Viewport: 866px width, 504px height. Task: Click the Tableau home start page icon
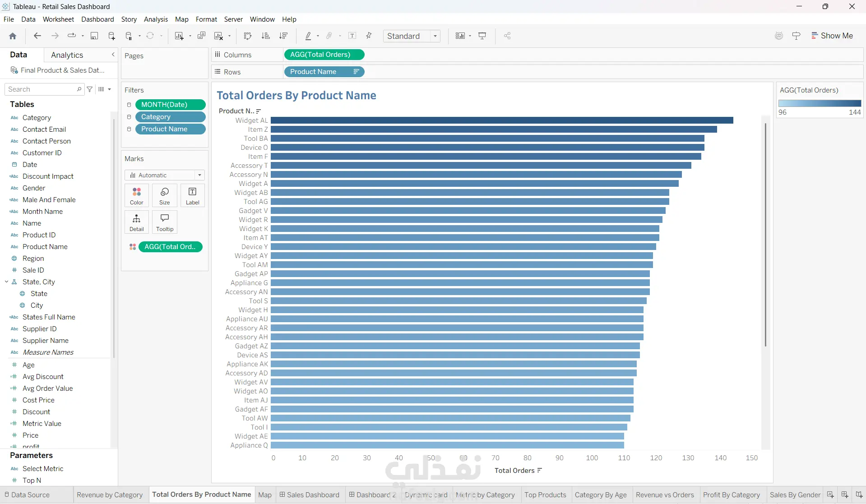[x=13, y=36]
